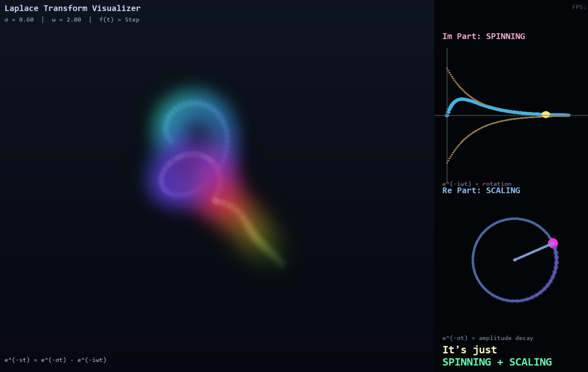
Task: Click the e^(-st) formula at bottom left
Action: pos(55,360)
